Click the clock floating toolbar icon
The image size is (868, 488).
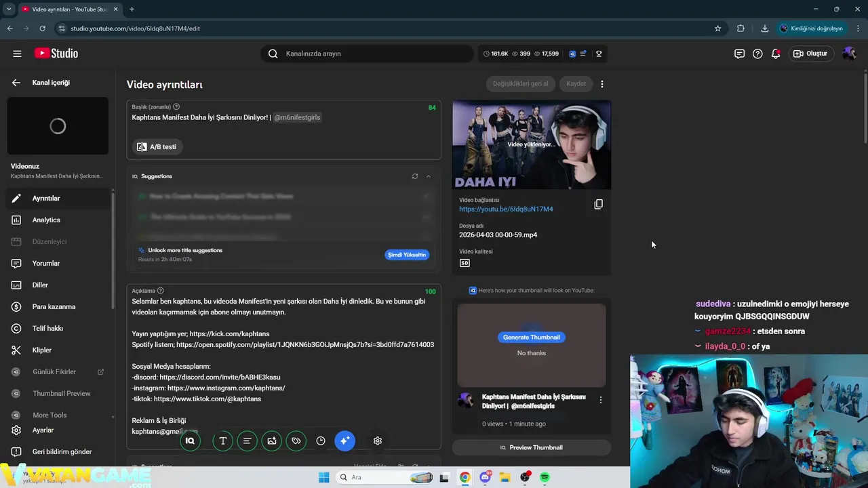(321, 441)
